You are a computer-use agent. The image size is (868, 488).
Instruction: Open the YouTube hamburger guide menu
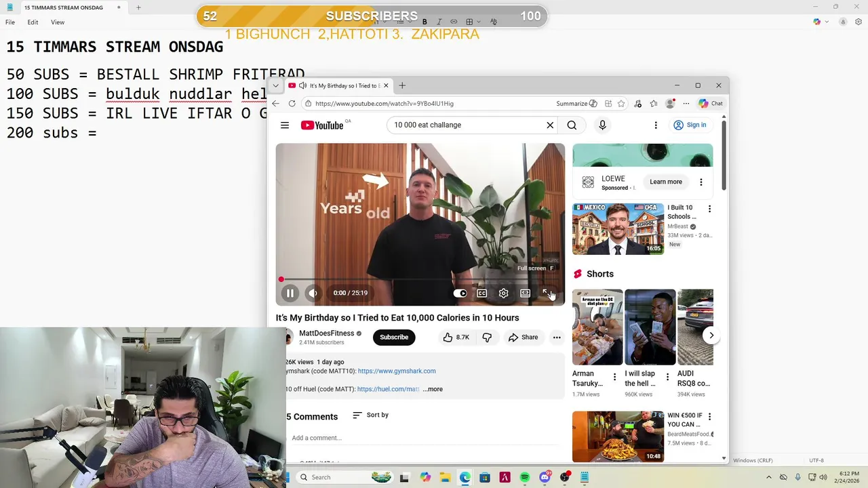pyautogui.click(x=285, y=125)
